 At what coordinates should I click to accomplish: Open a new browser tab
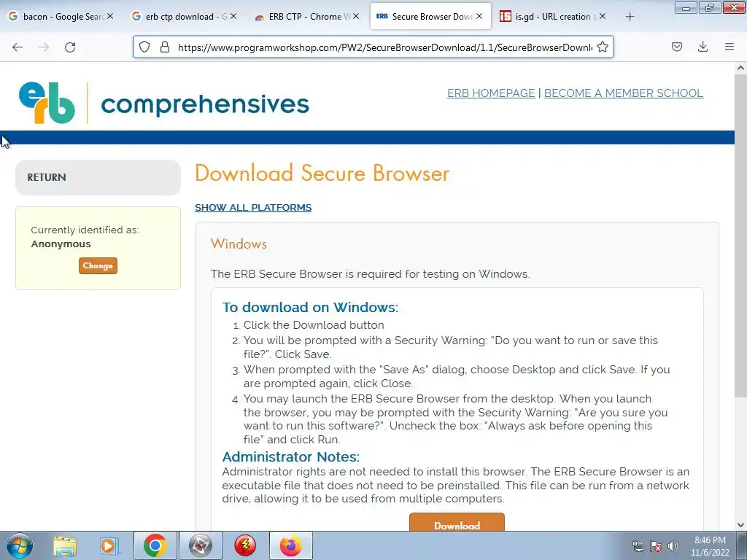(630, 17)
